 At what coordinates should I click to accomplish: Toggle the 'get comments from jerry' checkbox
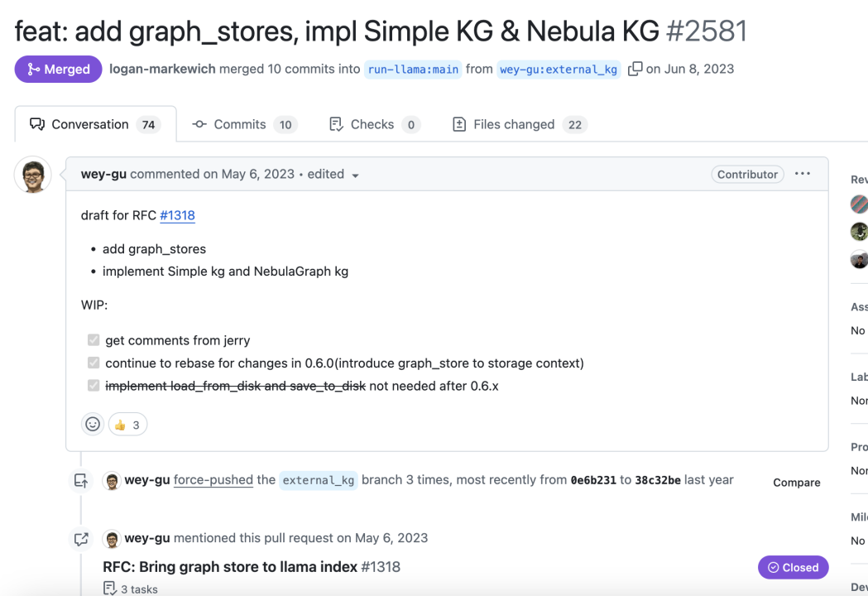(94, 340)
